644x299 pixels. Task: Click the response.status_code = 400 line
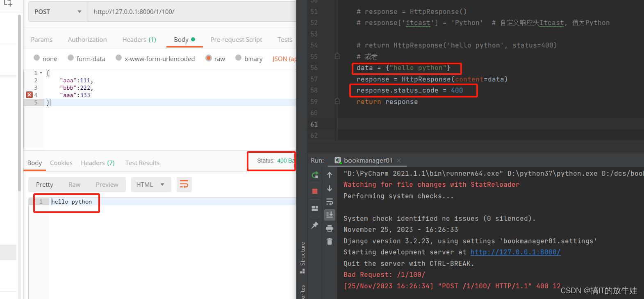(x=410, y=91)
